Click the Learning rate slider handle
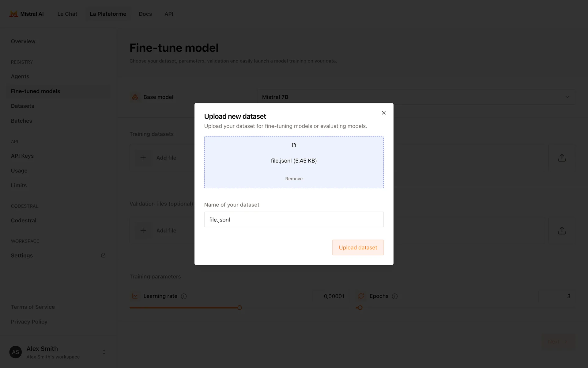This screenshot has width=588, height=368. coord(239,308)
